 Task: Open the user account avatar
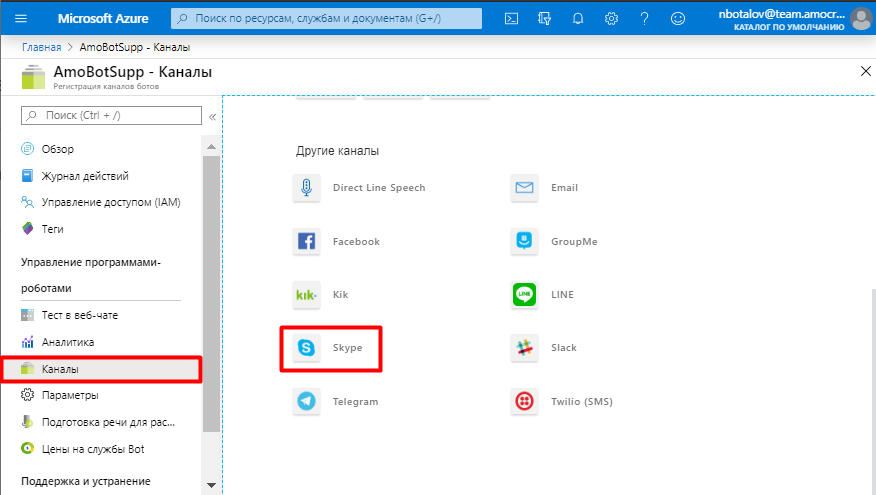[x=861, y=18]
